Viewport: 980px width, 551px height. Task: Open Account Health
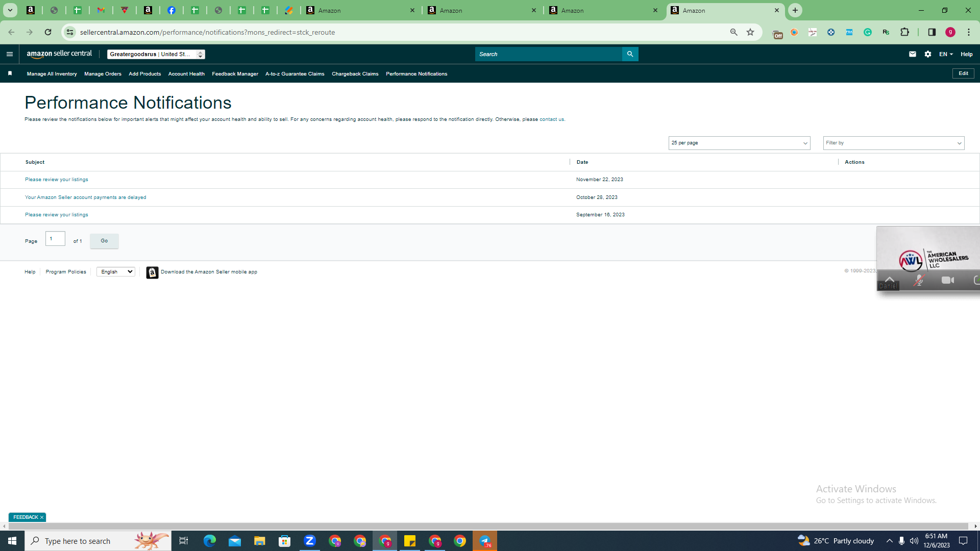pyautogui.click(x=186, y=74)
